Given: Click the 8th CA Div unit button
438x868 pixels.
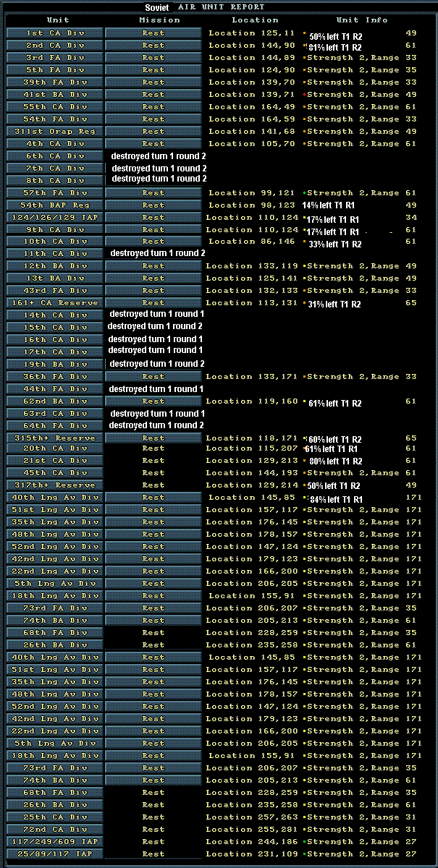Looking at the screenshot, I should [x=55, y=181].
